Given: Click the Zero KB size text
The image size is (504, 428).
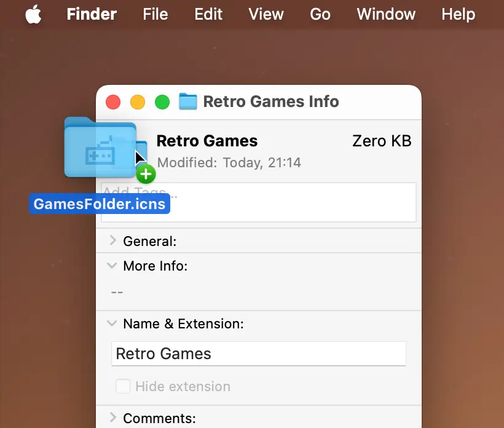Looking at the screenshot, I should coord(382,141).
